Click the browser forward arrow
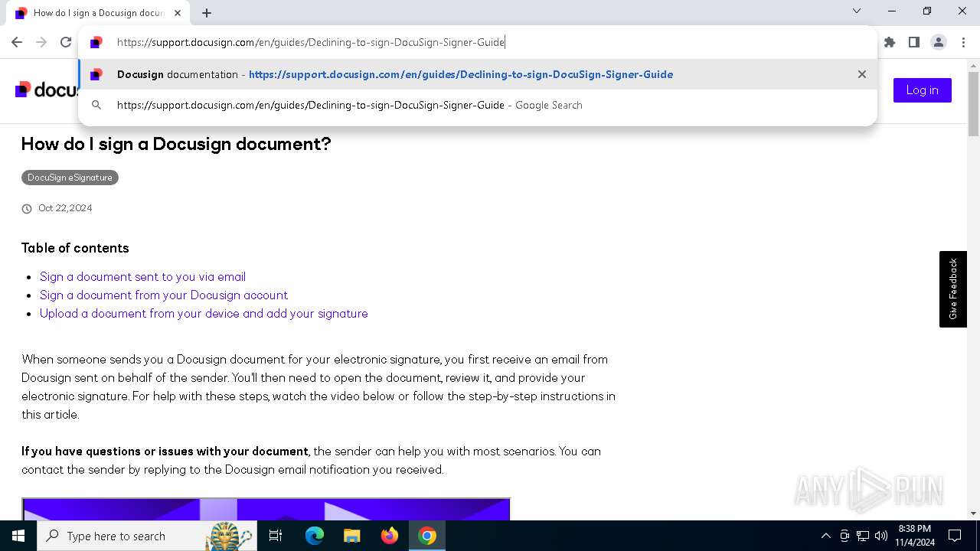This screenshot has width=980, height=551. (x=41, y=42)
